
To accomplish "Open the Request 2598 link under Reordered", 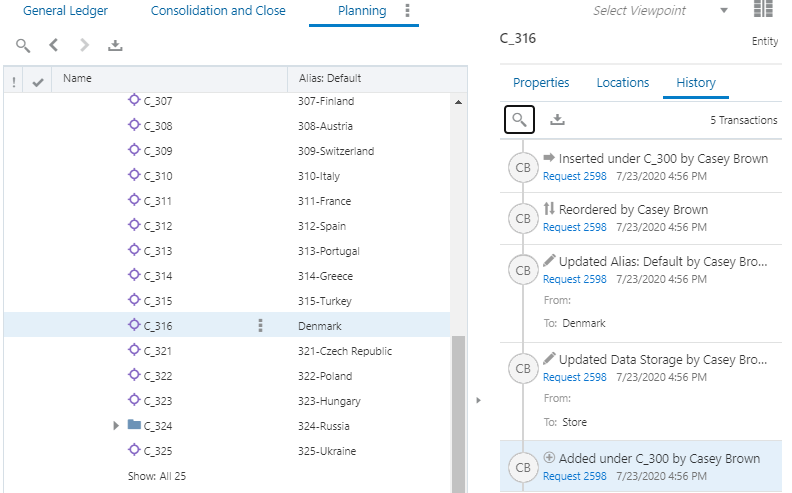I will pyautogui.click(x=574, y=227).
